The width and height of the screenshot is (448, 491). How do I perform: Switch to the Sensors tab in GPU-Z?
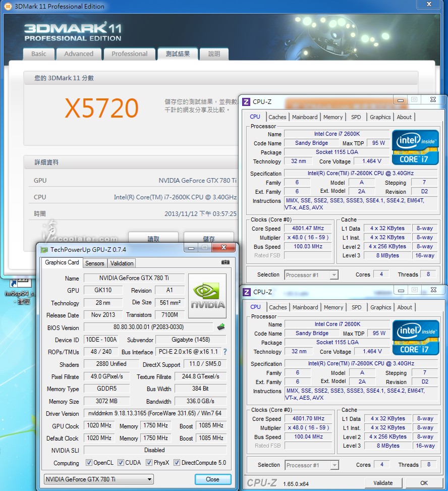(x=94, y=263)
